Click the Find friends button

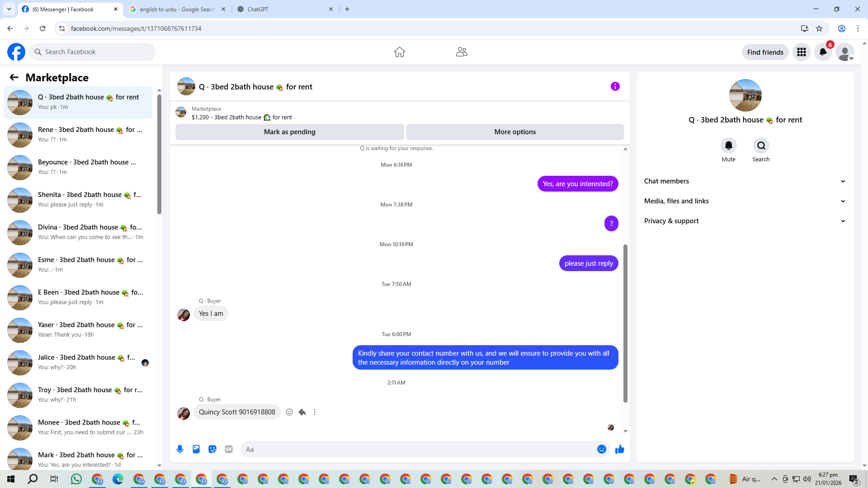(765, 52)
